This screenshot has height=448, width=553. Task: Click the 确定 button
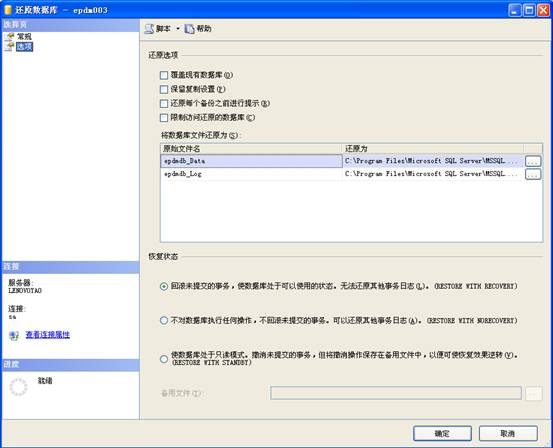click(x=442, y=433)
